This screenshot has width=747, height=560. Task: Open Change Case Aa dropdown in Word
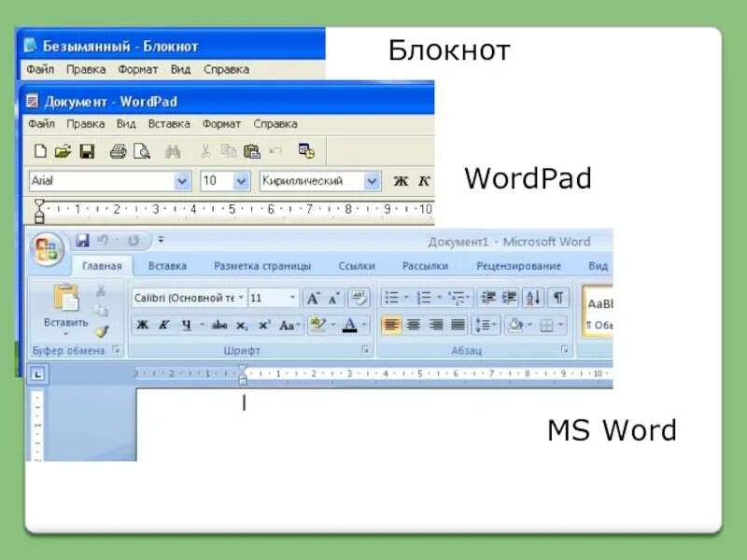pos(289,325)
